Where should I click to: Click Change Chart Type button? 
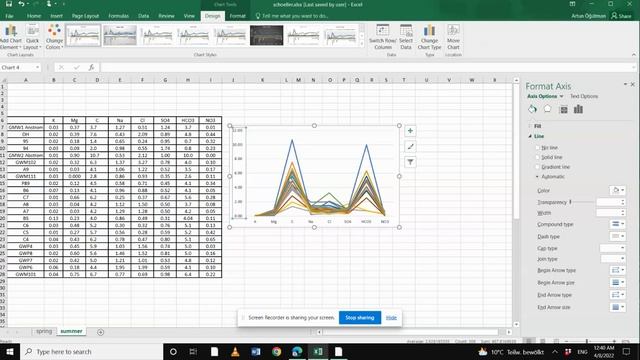click(429, 37)
